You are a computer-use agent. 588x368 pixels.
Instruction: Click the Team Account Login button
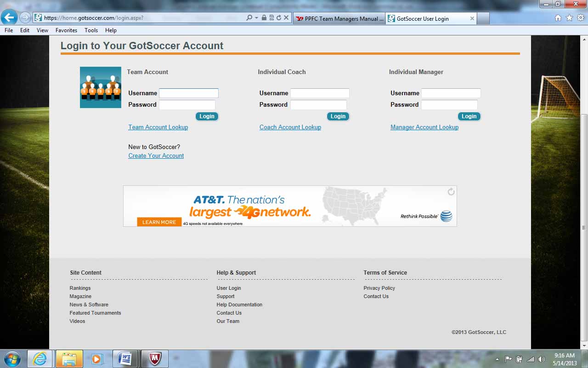[207, 116]
